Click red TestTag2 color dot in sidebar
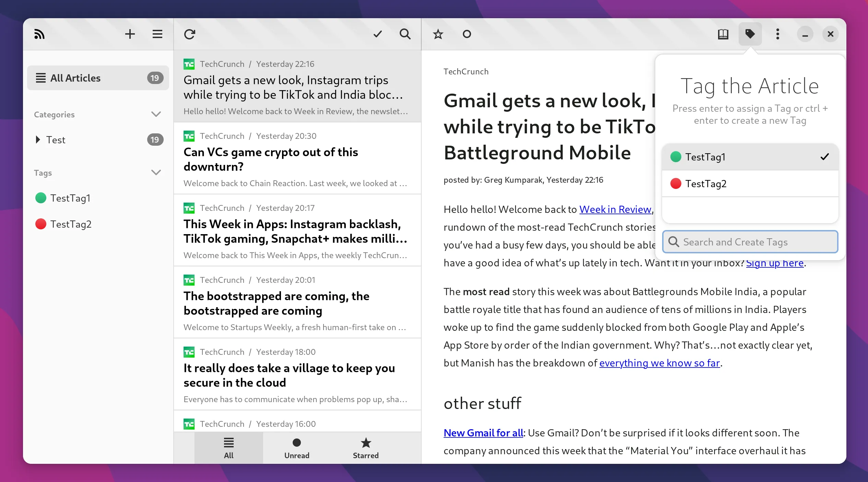Screen dimensions: 868x482 click(x=41, y=224)
